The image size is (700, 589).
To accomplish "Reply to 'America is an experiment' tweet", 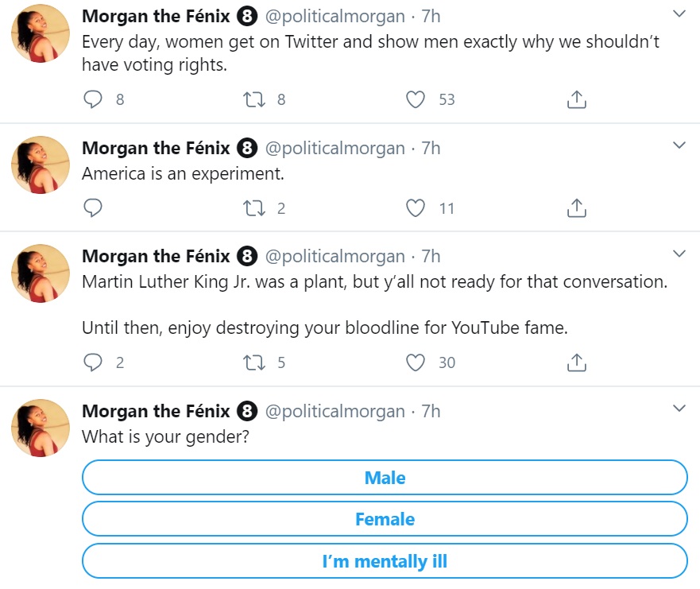I will pyautogui.click(x=93, y=208).
